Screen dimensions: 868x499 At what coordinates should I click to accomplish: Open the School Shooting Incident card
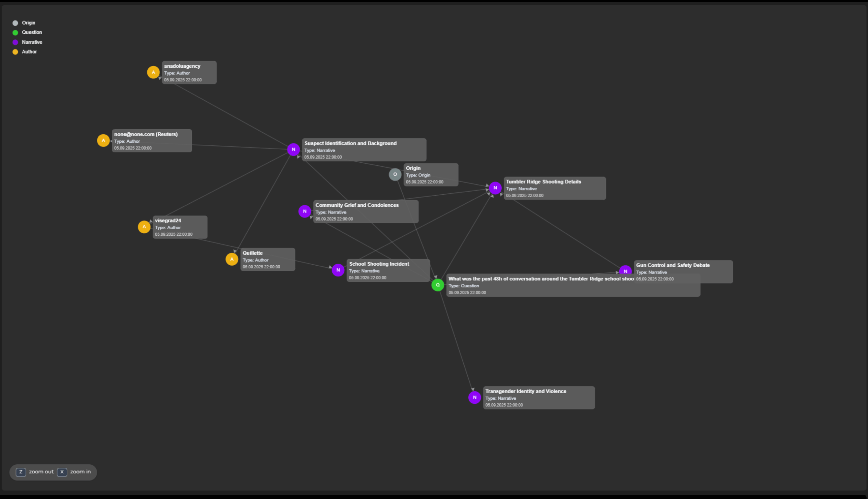tap(388, 270)
